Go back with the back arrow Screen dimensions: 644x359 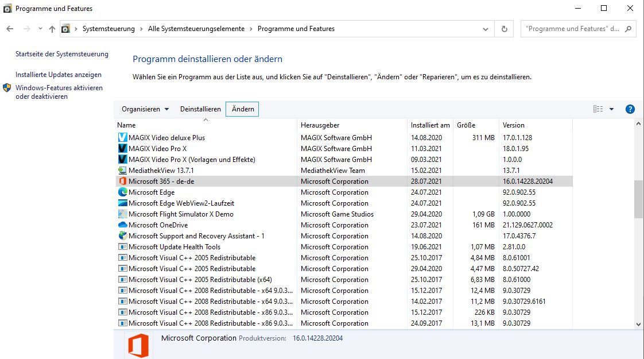pos(10,29)
